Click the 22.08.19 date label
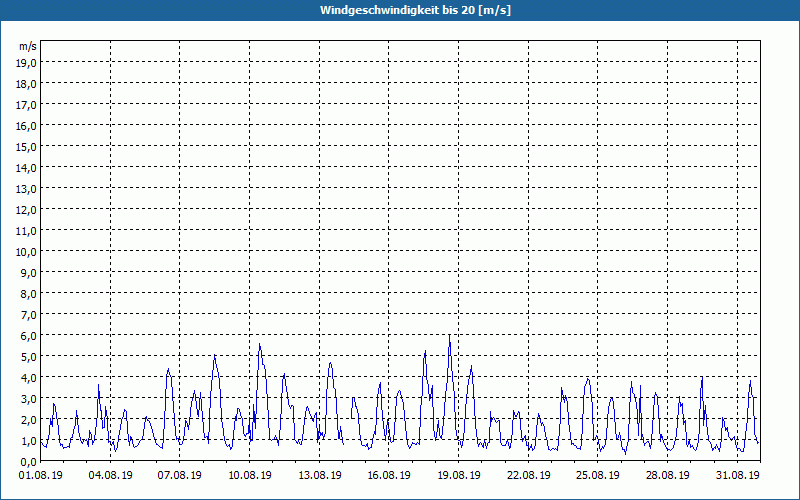The width and height of the screenshot is (800, 500). tap(529, 475)
